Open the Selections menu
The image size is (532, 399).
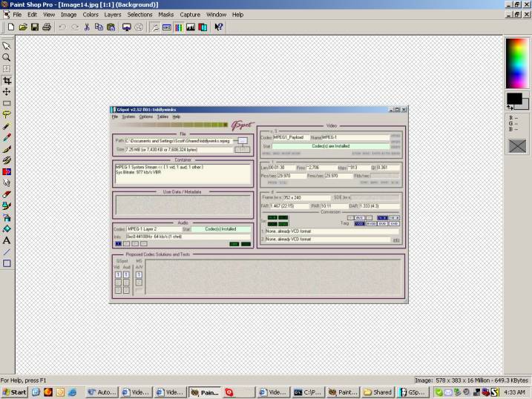tap(139, 15)
